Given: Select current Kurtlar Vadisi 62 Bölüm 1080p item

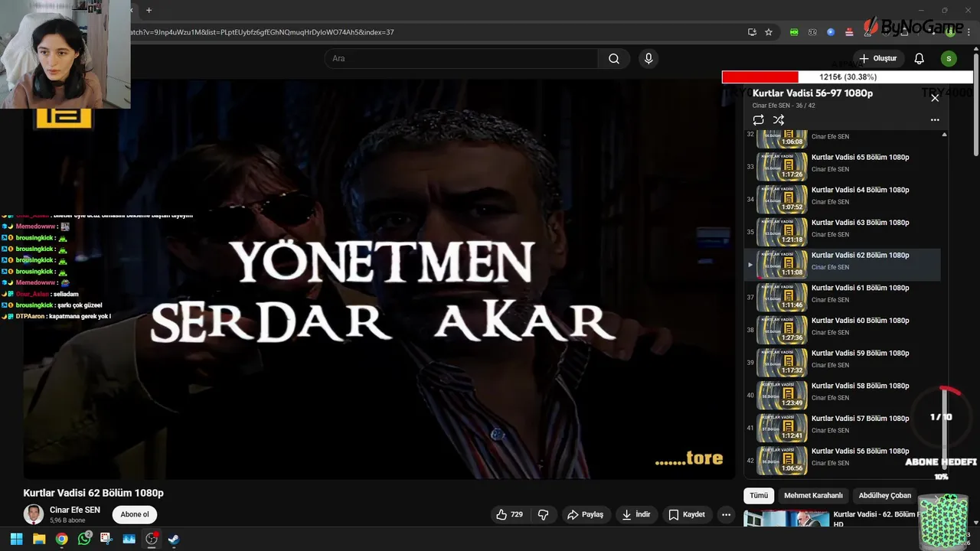Looking at the screenshot, I should tap(842, 265).
